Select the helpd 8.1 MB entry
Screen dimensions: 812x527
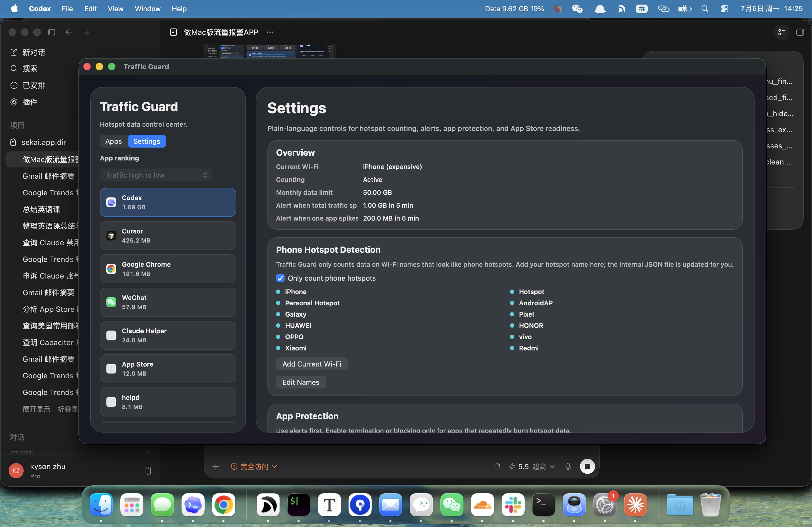pos(168,402)
